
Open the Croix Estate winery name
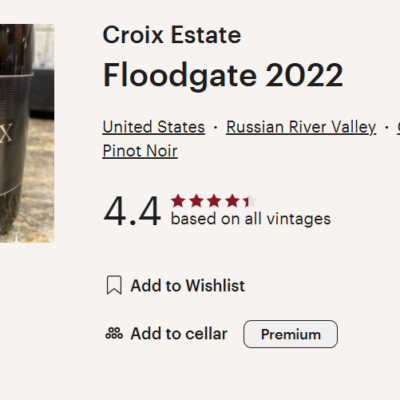(x=172, y=35)
